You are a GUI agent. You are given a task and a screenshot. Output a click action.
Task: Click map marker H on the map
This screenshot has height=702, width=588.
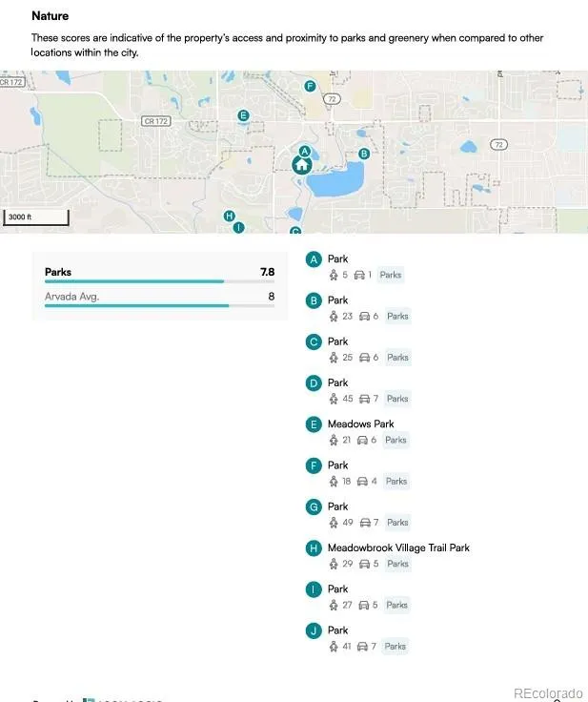pyautogui.click(x=229, y=217)
